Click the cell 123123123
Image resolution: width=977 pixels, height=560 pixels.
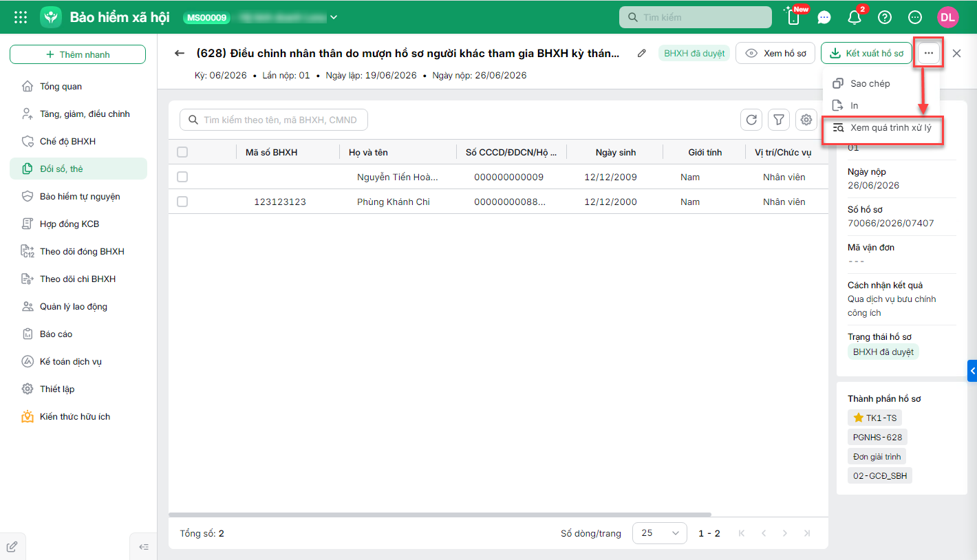click(x=280, y=202)
